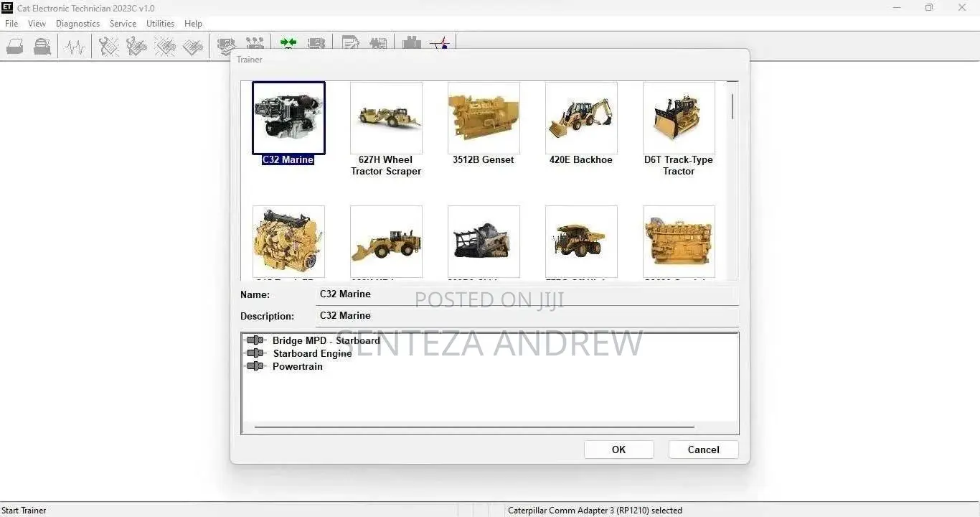Screen dimensions: 980x517
Task: Select Powertrain in ECM tree
Action: (298, 366)
